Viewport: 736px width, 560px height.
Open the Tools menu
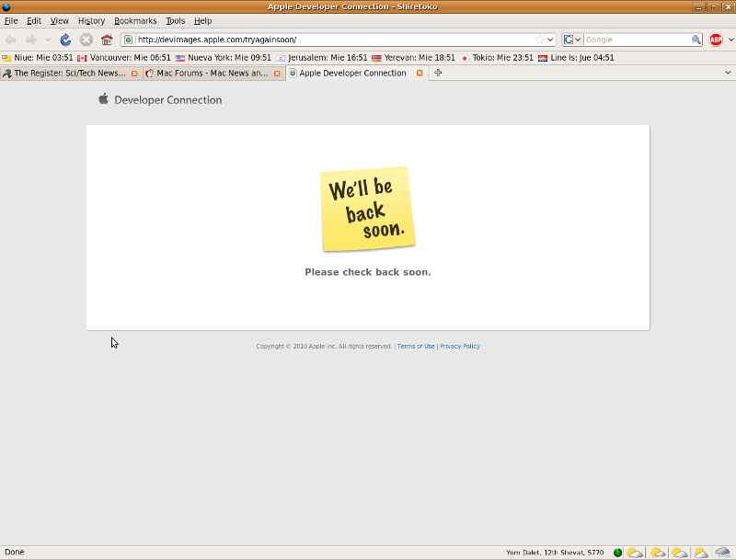(x=176, y=20)
